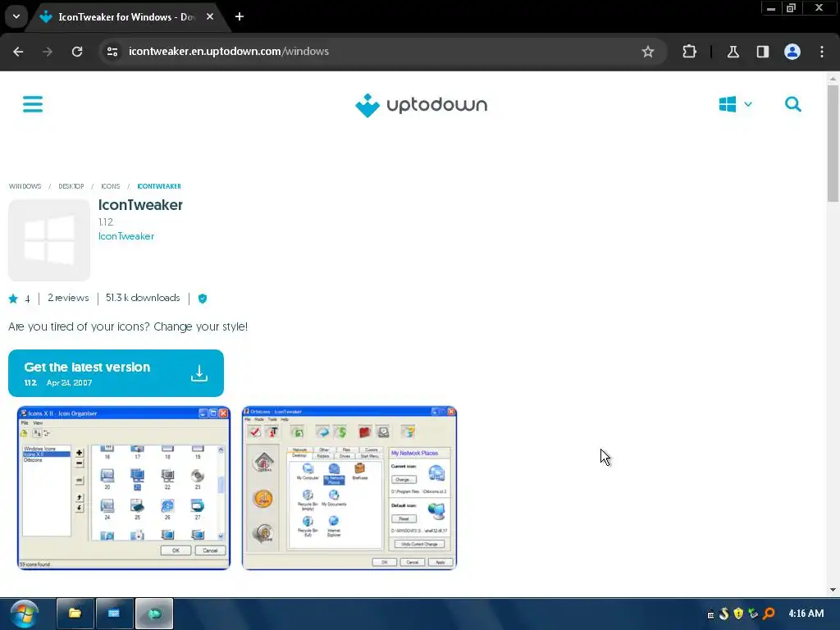Bookmark this page with the star

648,52
